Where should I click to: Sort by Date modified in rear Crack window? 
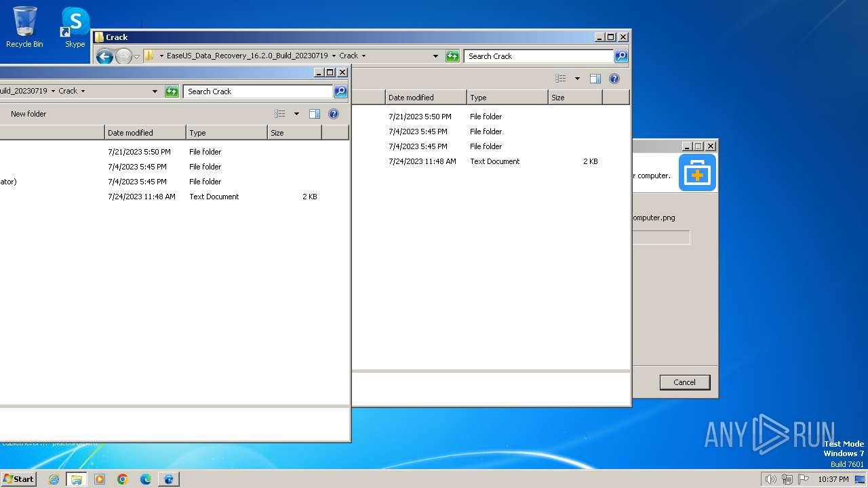click(x=426, y=98)
